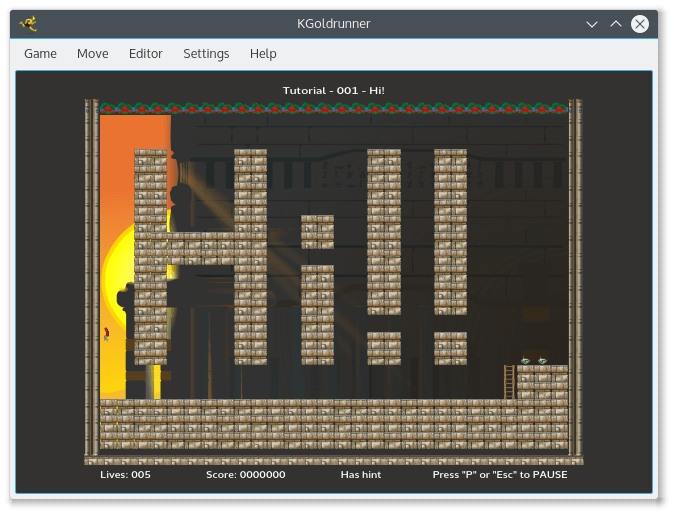This screenshot has height=515, width=674.
Task: Open the Move menu
Action: [92, 54]
